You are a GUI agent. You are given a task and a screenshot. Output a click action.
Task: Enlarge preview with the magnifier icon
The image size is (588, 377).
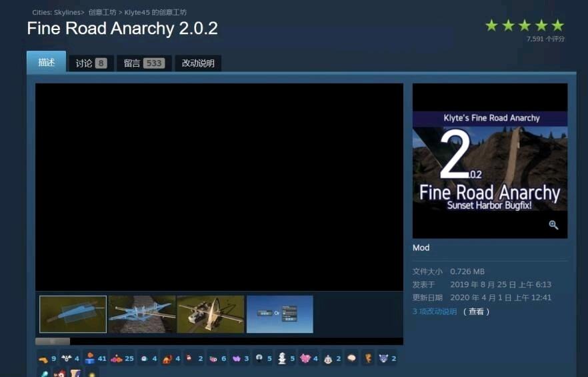(x=553, y=225)
